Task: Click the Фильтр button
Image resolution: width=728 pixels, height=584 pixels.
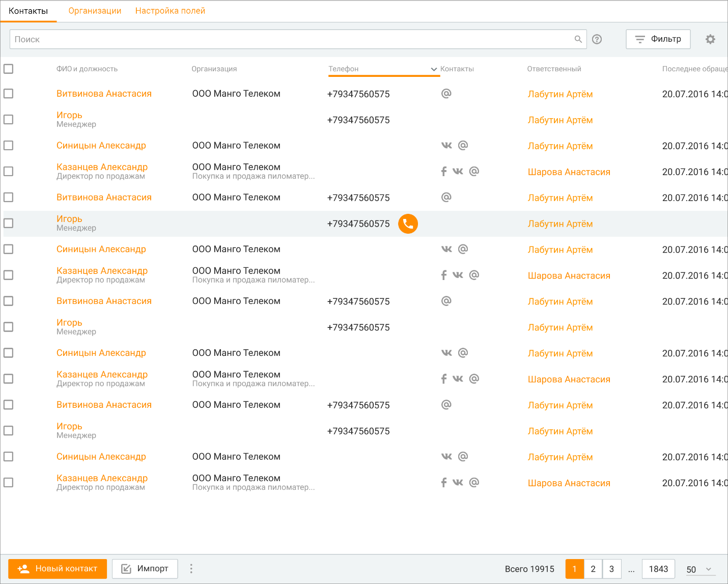Action: coord(658,39)
